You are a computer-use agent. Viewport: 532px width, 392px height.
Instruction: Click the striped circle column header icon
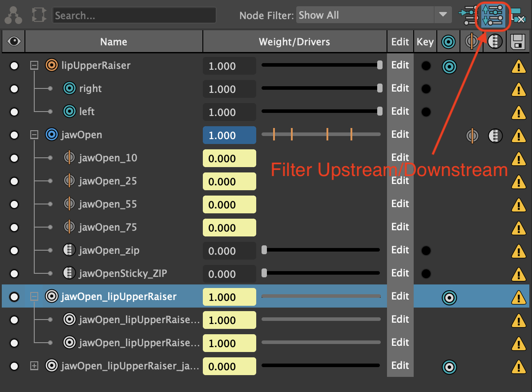coord(495,42)
